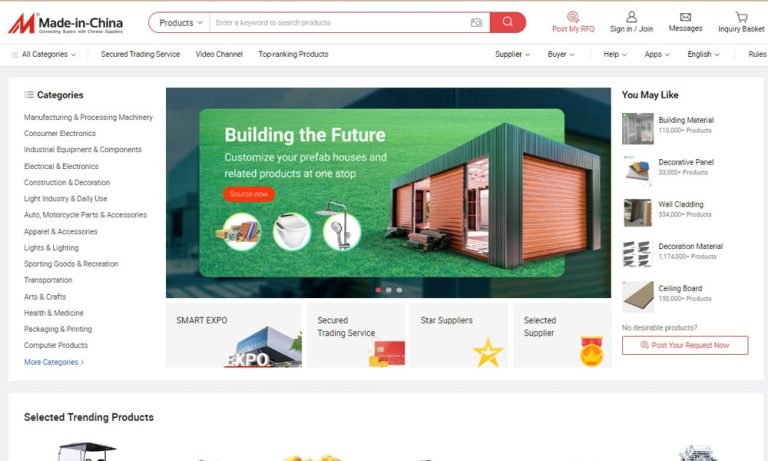Image resolution: width=768 pixels, height=461 pixels.
Task: Open the English language dropdown
Action: pyautogui.click(x=703, y=54)
